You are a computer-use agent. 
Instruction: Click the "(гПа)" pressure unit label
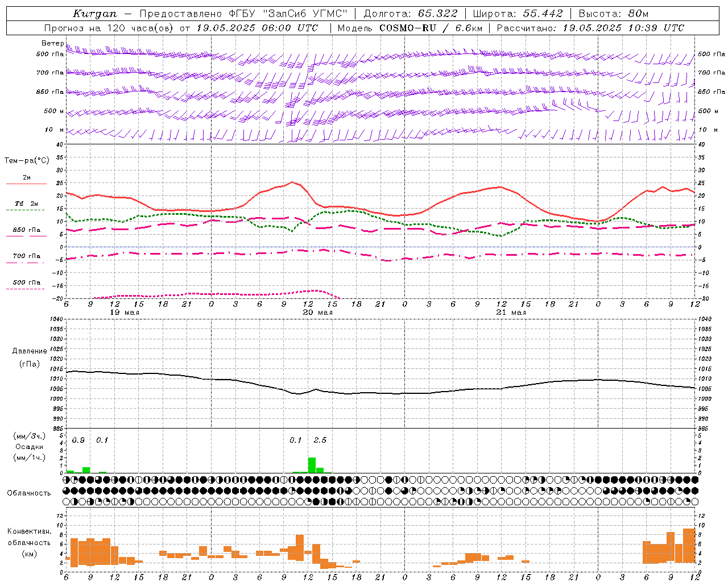pos(30,364)
